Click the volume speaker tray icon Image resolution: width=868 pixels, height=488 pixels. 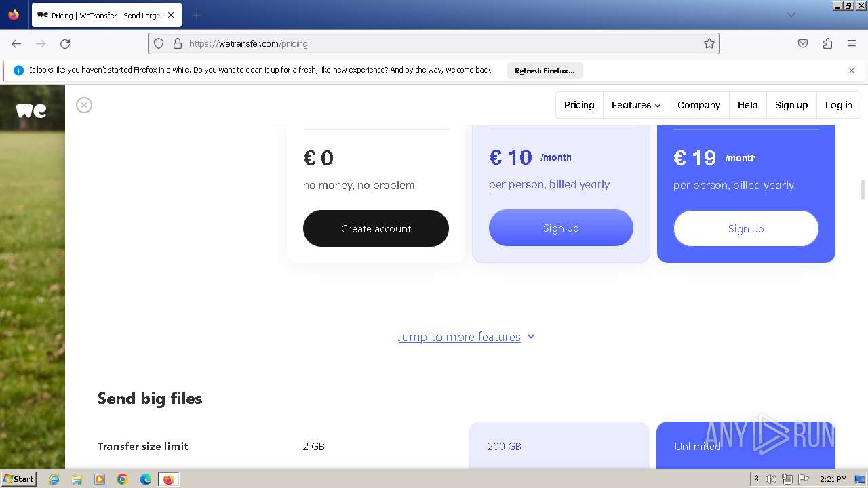(x=771, y=479)
